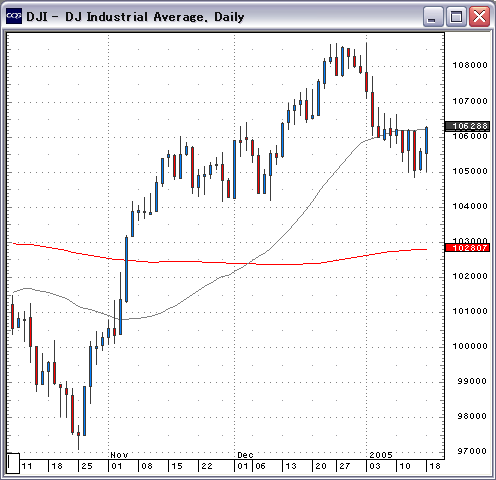Viewport: 496px width, 480px height.
Task: Click the date label 27 on time axis
Action: click(345, 466)
